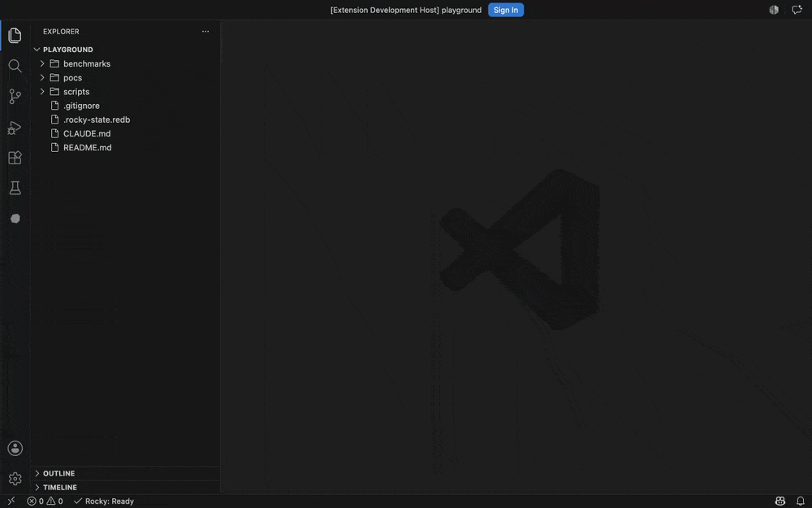Open the Manage gear icon
This screenshot has width=812, height=508.
pyautogui.click(x=15, y=479)
